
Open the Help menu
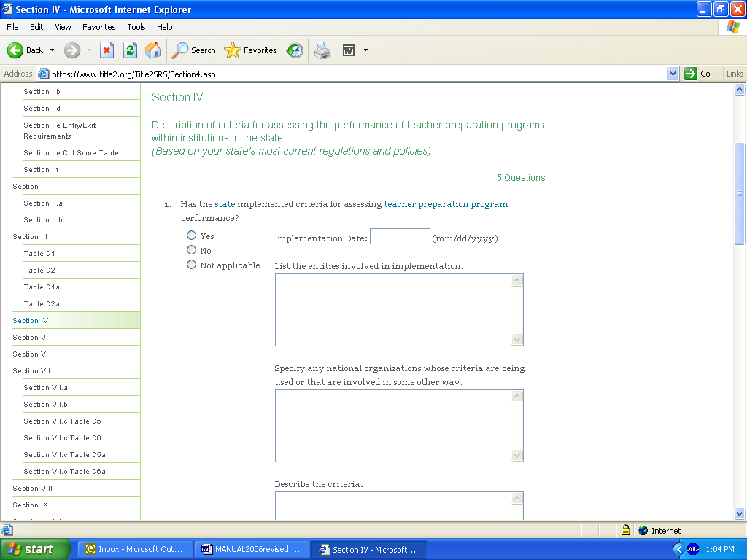point(165,27)
